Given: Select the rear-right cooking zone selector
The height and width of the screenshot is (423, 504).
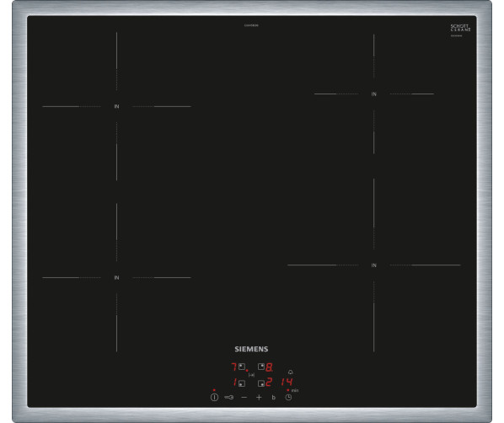Looking at the screenshot, I should [261, 367].
